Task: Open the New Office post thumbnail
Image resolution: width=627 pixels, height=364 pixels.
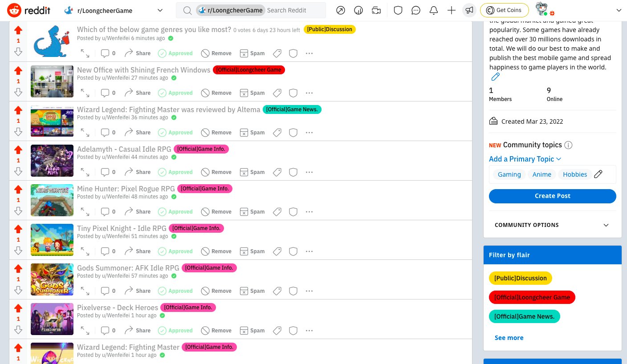Action: (52, 81)
